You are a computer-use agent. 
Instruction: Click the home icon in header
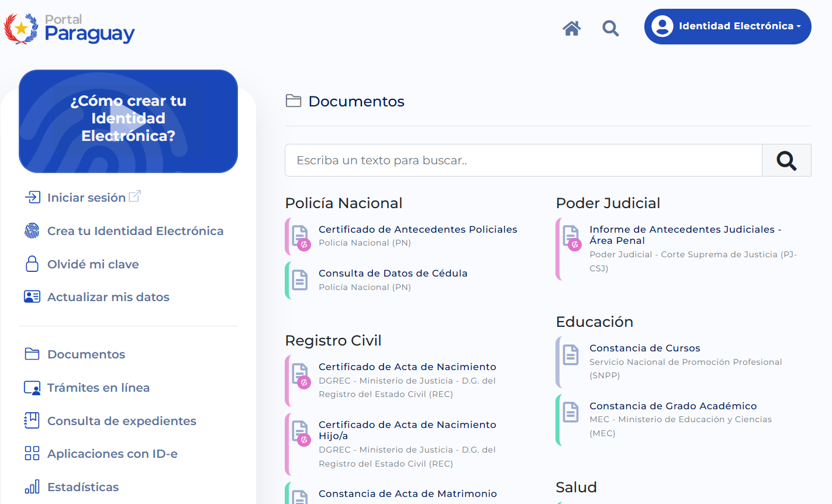click(x=571, y=28)
